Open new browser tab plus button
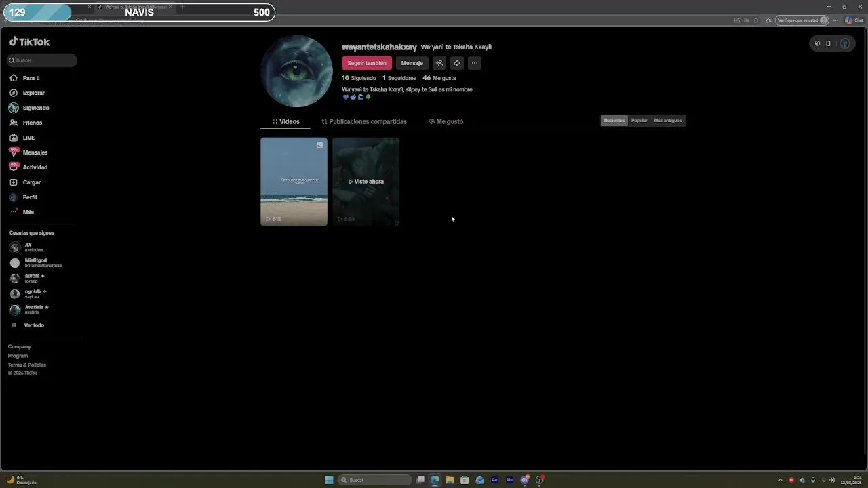The height and width of the screenshot is (488, 868). 182,7
